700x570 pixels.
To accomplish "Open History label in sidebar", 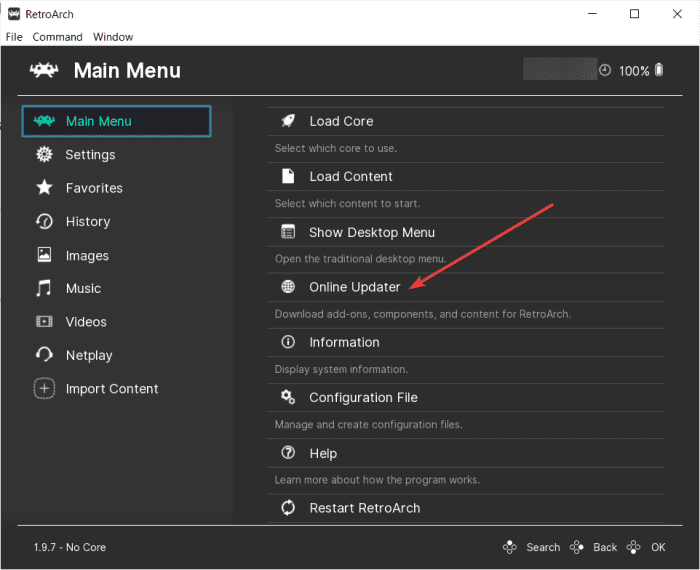I will (88, 222).
